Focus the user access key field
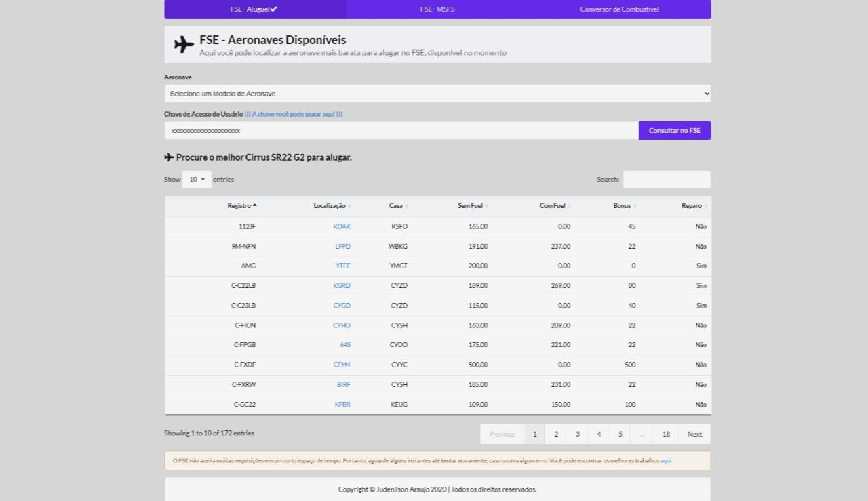Viewport: 868px width, 501px height. 401,130
